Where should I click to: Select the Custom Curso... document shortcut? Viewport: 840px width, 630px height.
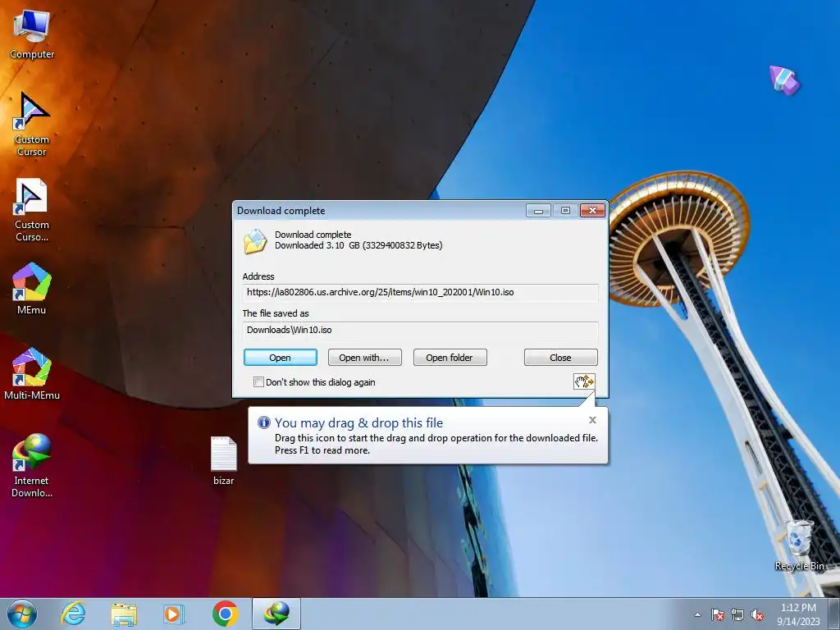click(32, 210)
